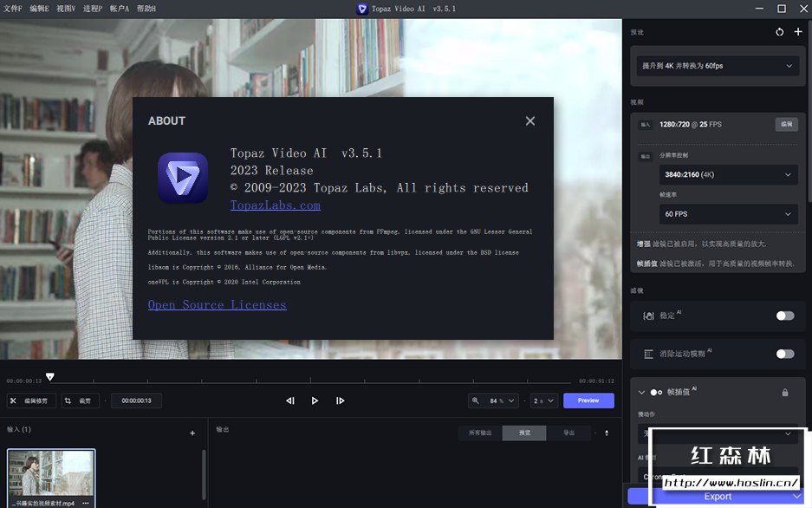Toggle the 稳定 stabilization switch
The image size is (812, 508).
pos(784,316)
